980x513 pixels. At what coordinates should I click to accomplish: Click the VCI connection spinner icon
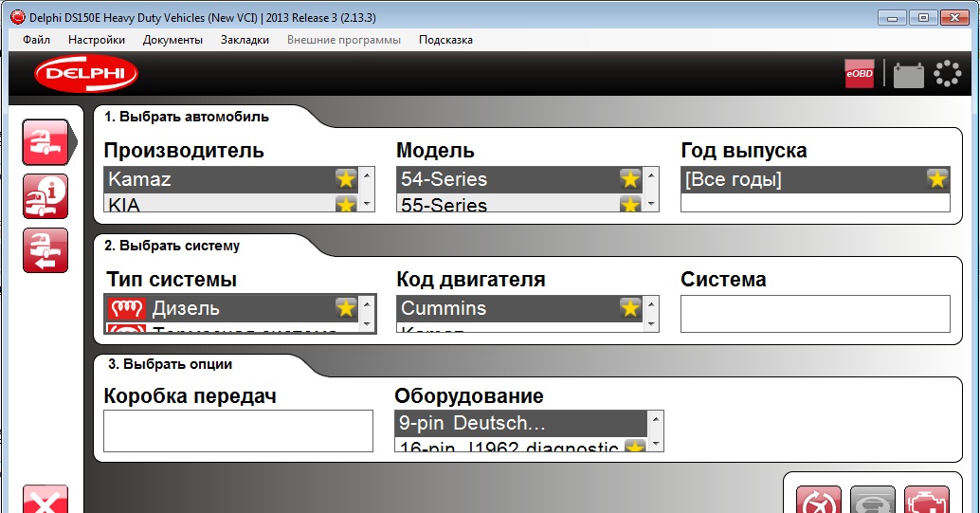coord(948,74)
